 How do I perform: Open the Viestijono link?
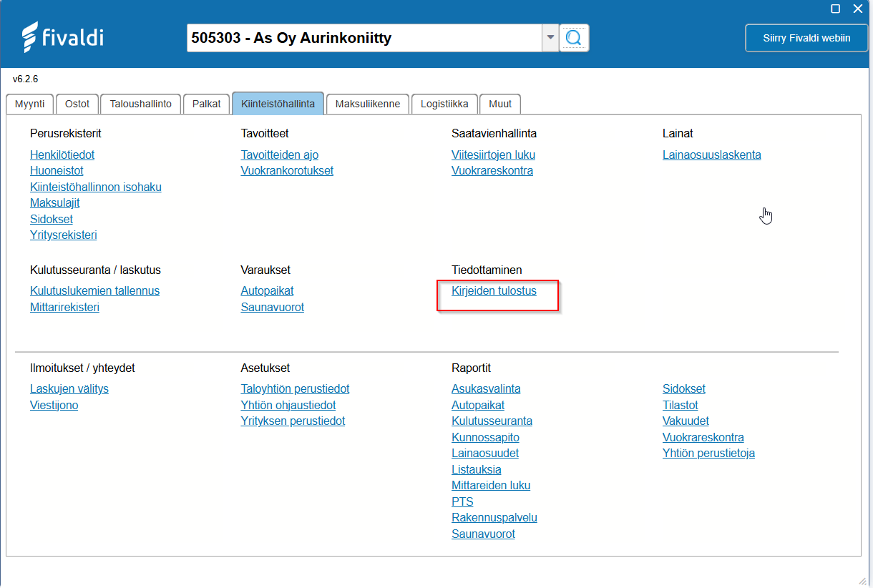point(54,406)
